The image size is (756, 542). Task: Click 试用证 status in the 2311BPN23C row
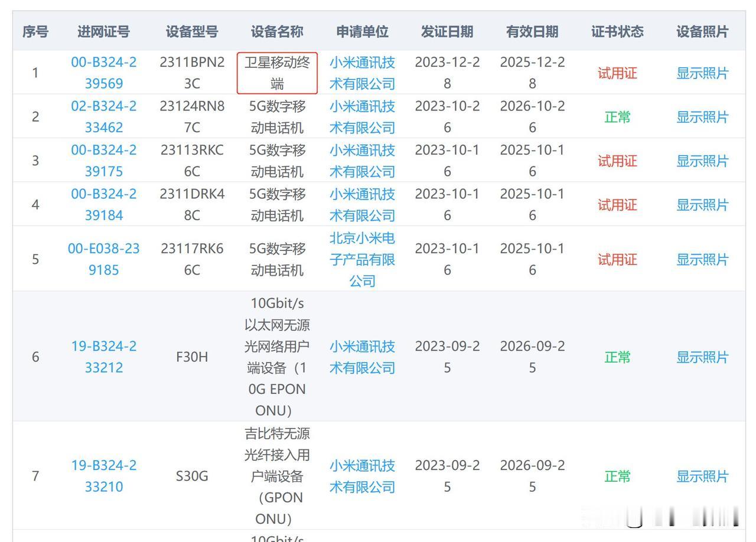[x=617, y=73]
